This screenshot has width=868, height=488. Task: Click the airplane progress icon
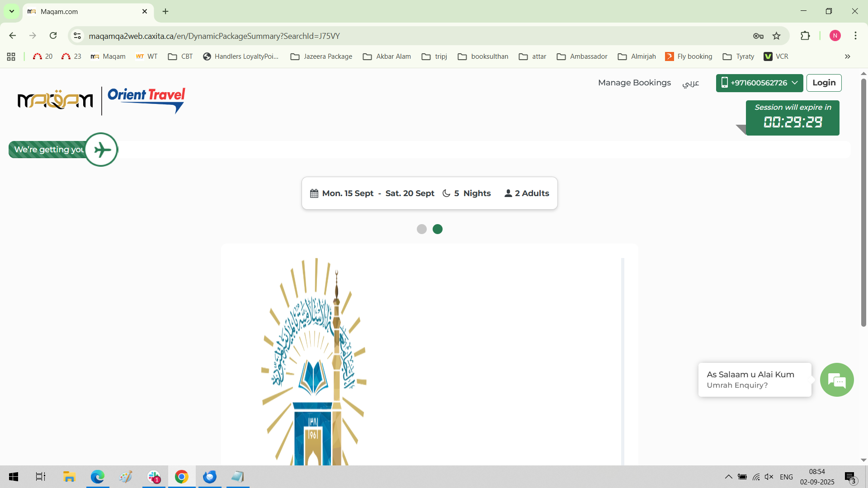[101, 150]
